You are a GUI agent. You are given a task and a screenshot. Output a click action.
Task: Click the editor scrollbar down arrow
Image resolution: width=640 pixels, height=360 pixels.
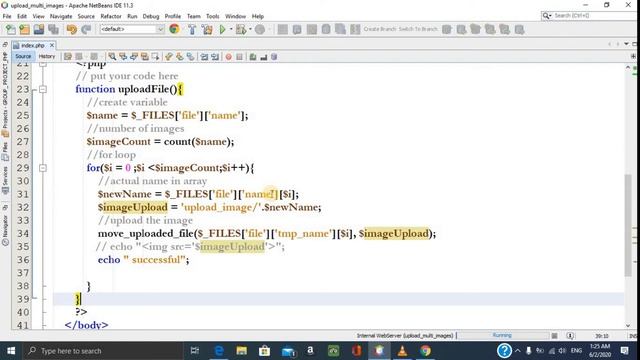pos(628,325)
